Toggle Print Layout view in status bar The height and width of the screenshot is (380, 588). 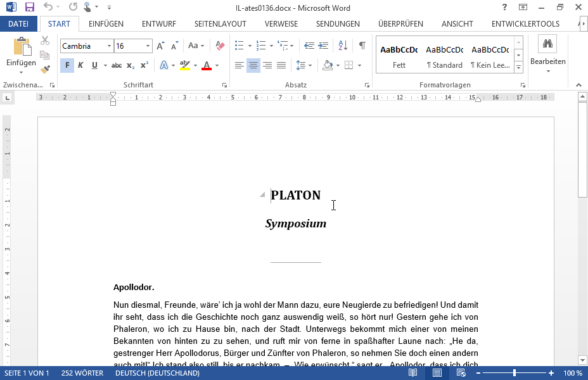(437, 373)
